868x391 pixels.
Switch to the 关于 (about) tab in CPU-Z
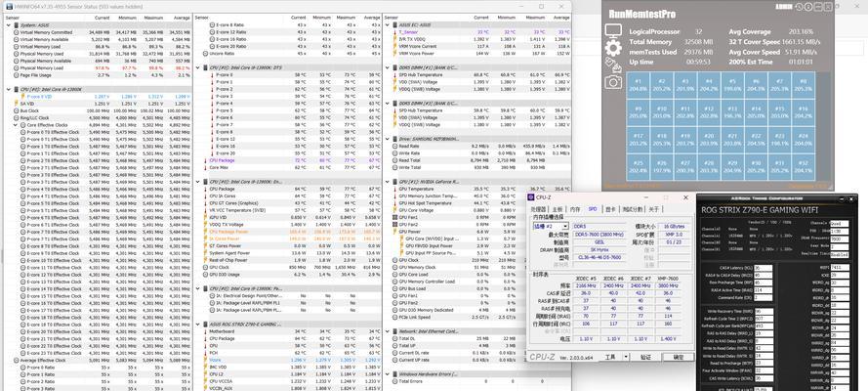654,209
